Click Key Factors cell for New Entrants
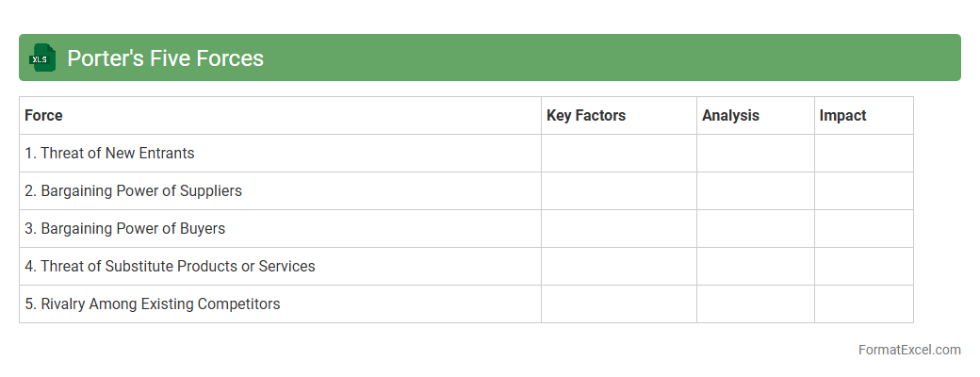 pos(619,154)
